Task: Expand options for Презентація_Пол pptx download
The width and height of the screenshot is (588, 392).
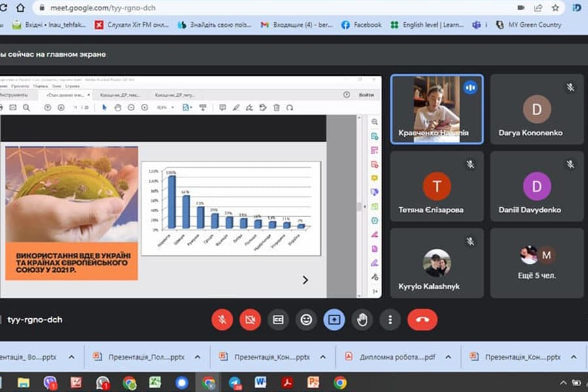Action: point(197,357)
